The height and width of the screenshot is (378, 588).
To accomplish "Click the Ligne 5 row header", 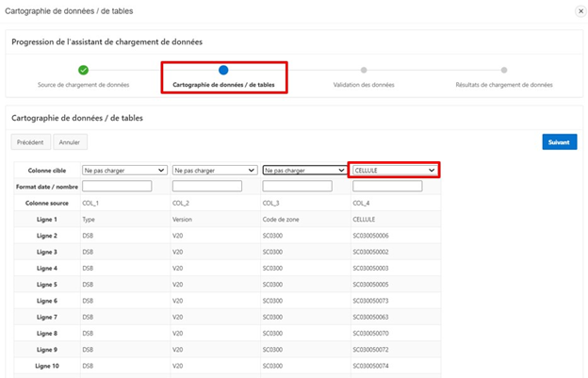I will 47,284.
